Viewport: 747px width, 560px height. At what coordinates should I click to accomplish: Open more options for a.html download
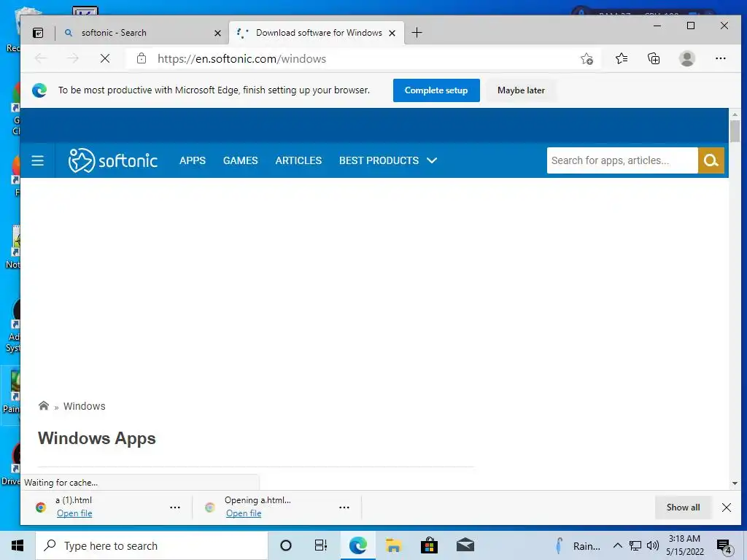(344, 507)
